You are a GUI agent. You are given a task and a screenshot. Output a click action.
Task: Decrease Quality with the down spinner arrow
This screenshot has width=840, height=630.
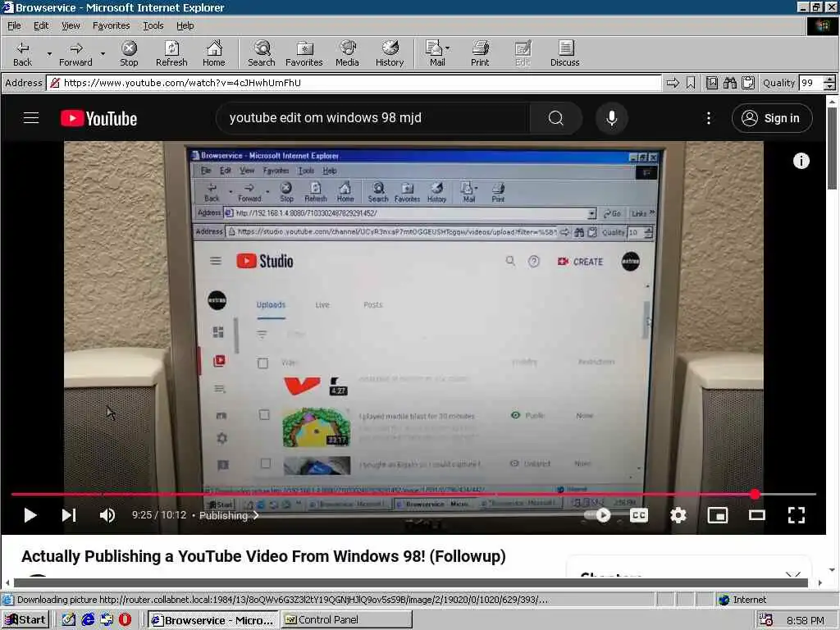point(829,87)
